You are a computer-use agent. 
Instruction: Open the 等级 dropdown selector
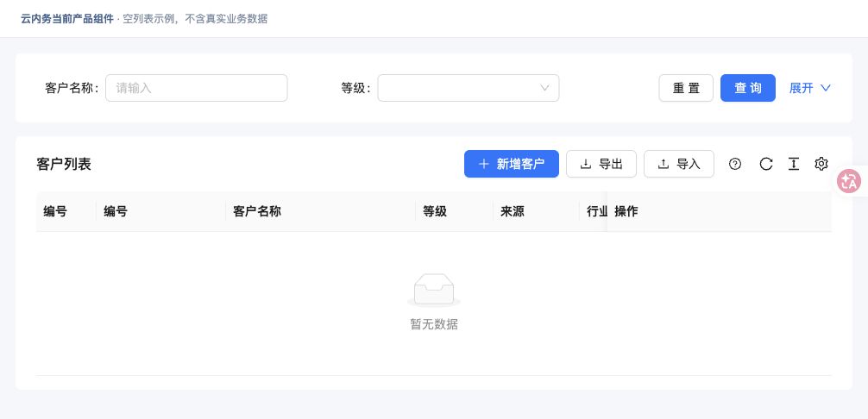pyautogui.click(x=469, y=88)
